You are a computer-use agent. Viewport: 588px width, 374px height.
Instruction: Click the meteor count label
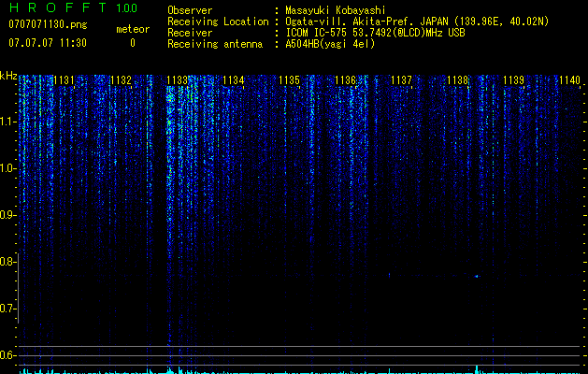click(133, 29)
